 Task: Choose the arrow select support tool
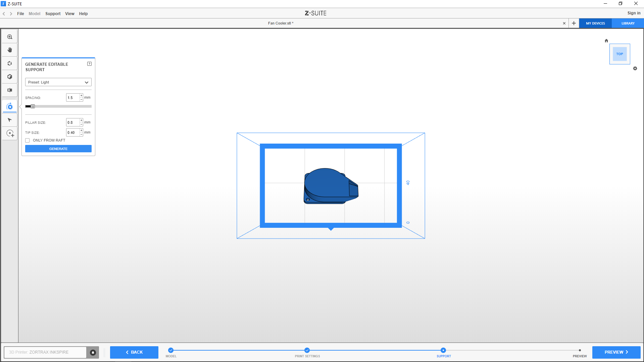pyautogui.click(x=10, y=120)
